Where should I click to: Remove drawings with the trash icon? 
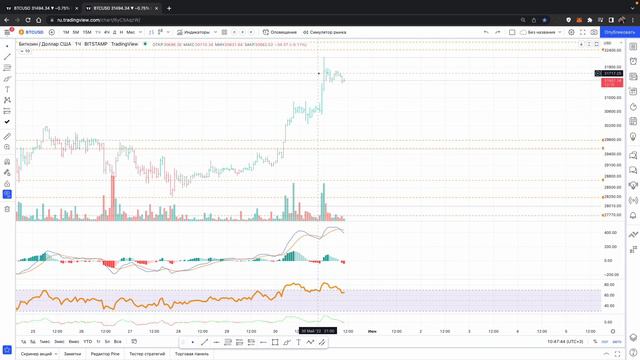[x=7, y=209]
